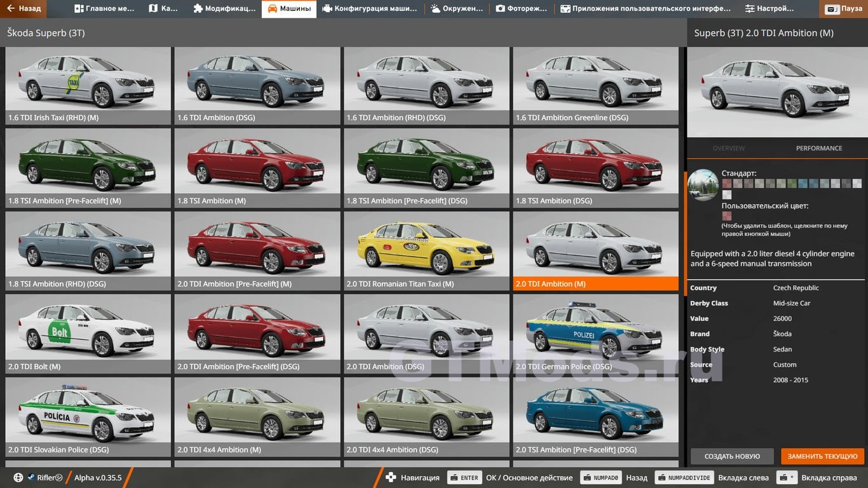Click the Czech Republic country value
Image resolution: width=868 pixels, height=488 pixels.
pos(796,288)
